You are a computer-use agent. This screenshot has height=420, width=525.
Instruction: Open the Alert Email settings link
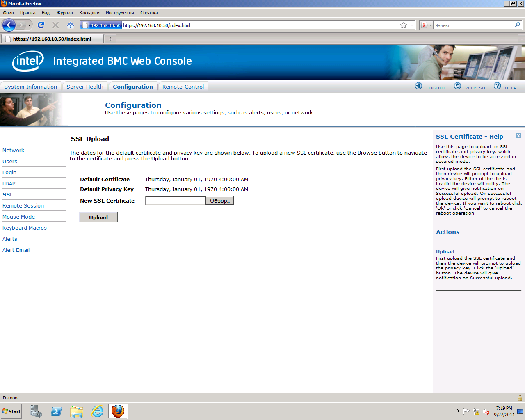[x=16, y=250]
